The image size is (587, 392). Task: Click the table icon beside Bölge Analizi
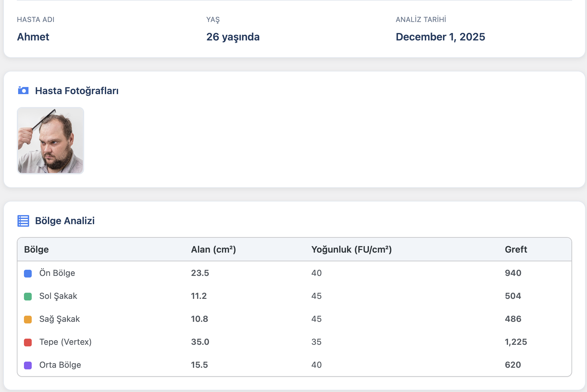click(x=23, y=221)
